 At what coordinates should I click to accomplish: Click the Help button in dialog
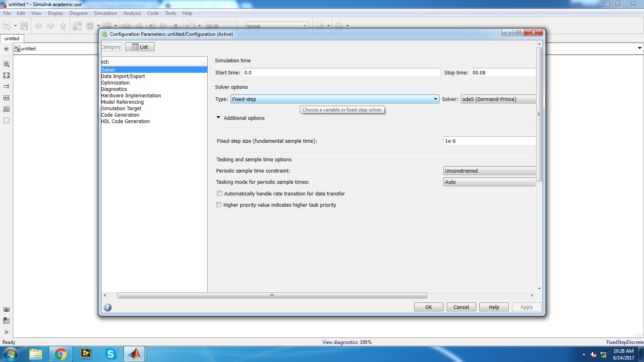coord(494,307)
